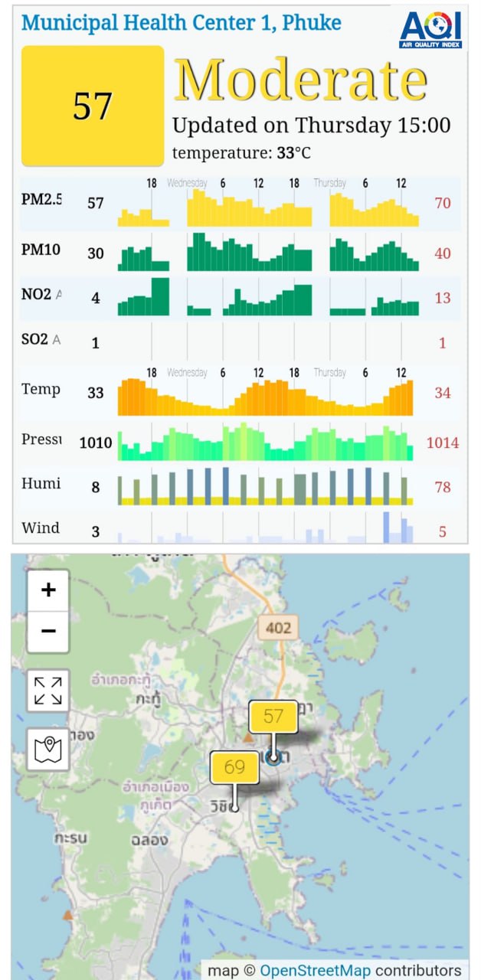Select the PM10 pollutant row label
Image resolution: width=481 pixels, height=980 pixels.
41,250
